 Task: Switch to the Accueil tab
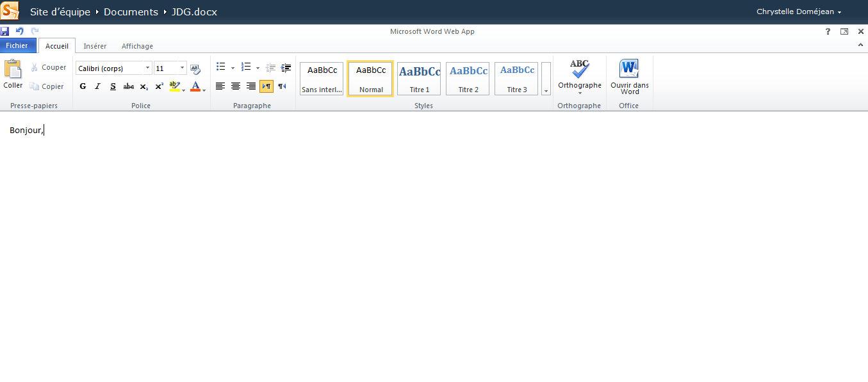click(57, 46)
